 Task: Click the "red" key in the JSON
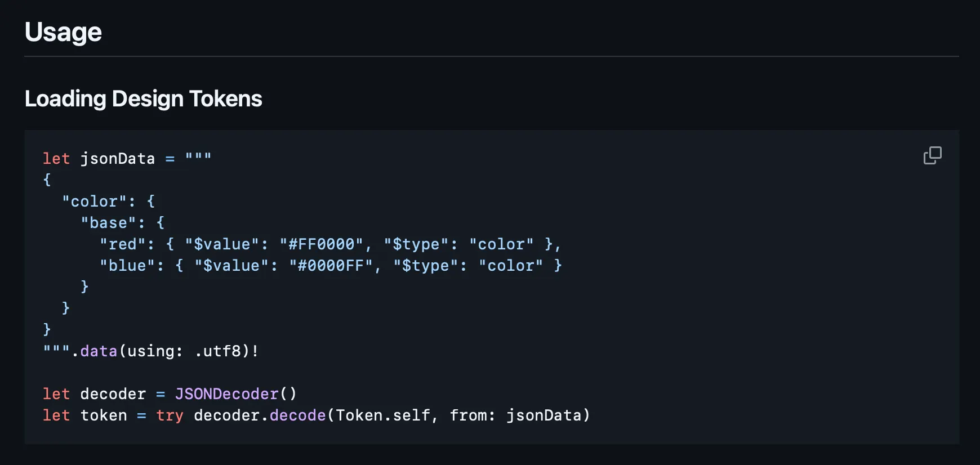click(x=122, y=244)
